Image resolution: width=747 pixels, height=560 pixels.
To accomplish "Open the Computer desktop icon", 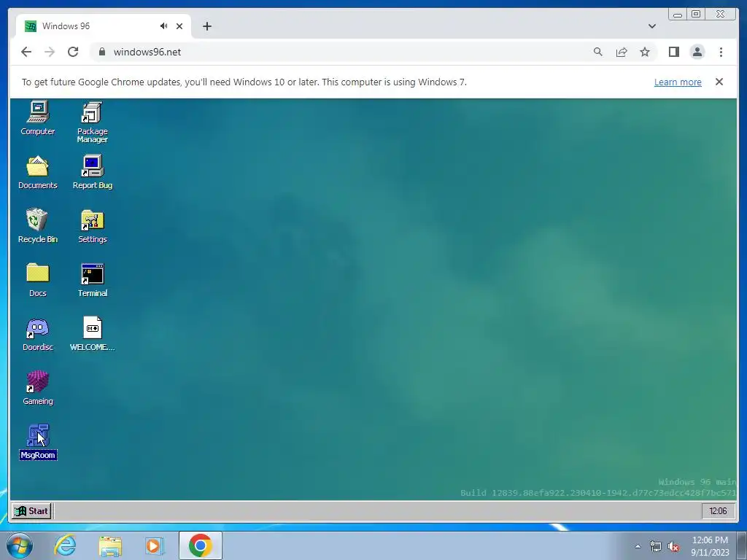I will click(x=38, y=117).
